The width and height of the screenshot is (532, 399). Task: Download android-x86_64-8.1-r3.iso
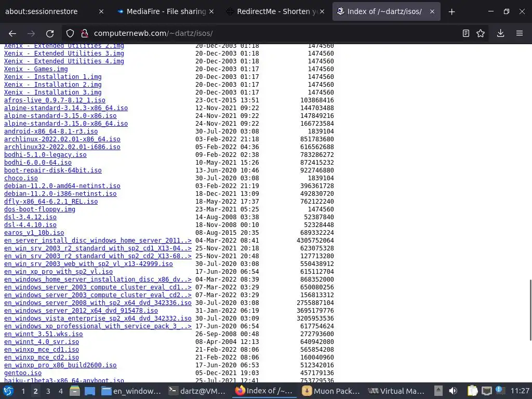pos(51,131)
